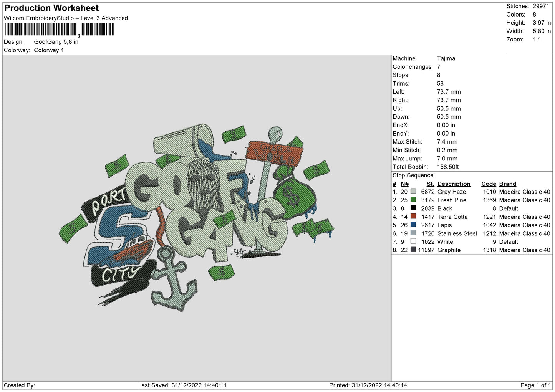Click the 'Description' column header
555x392 pixels.
point(454,184)
